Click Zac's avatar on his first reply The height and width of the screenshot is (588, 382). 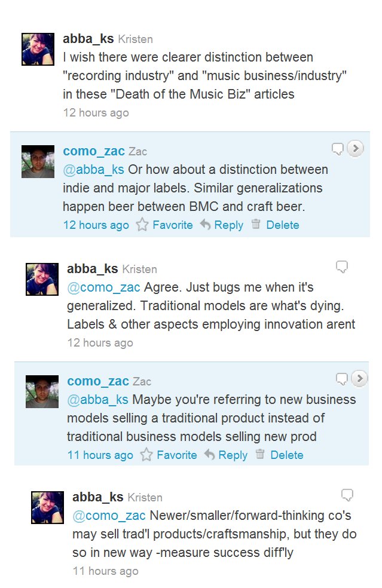point(38,161)
